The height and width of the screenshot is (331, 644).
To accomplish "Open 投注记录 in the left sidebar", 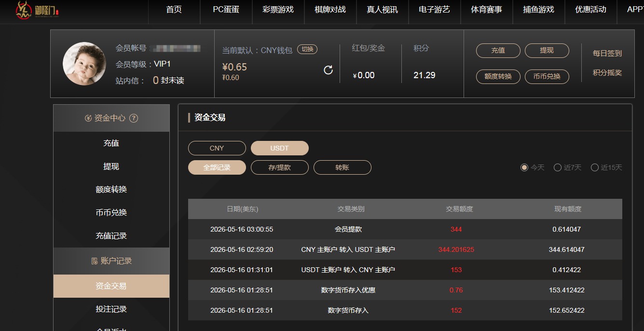I will (111, 309).
